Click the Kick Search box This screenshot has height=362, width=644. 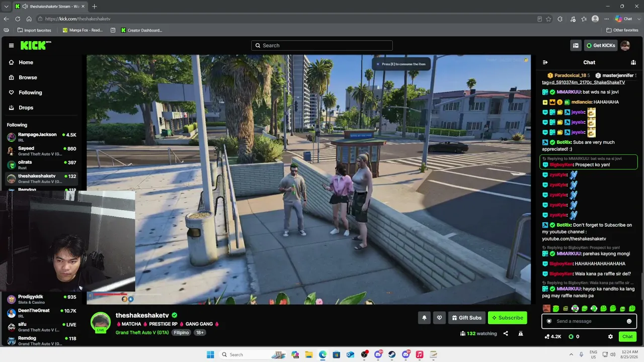[x=322, y=45]
